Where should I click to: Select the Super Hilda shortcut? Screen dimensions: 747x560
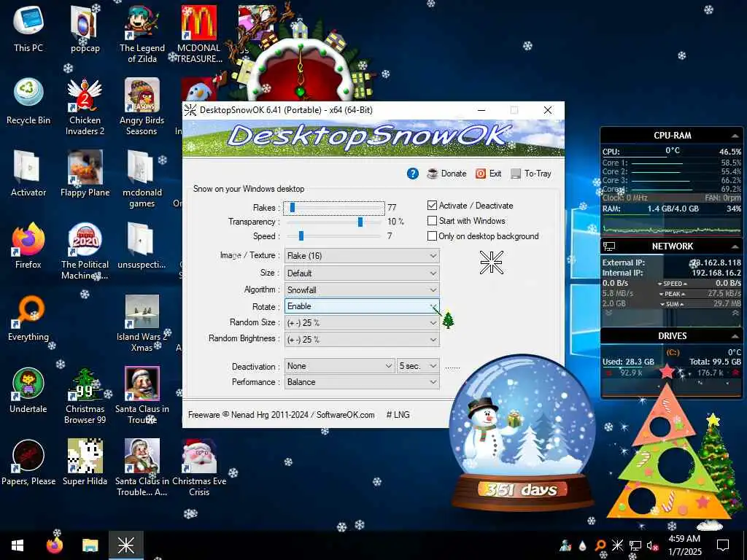[85, 462]
